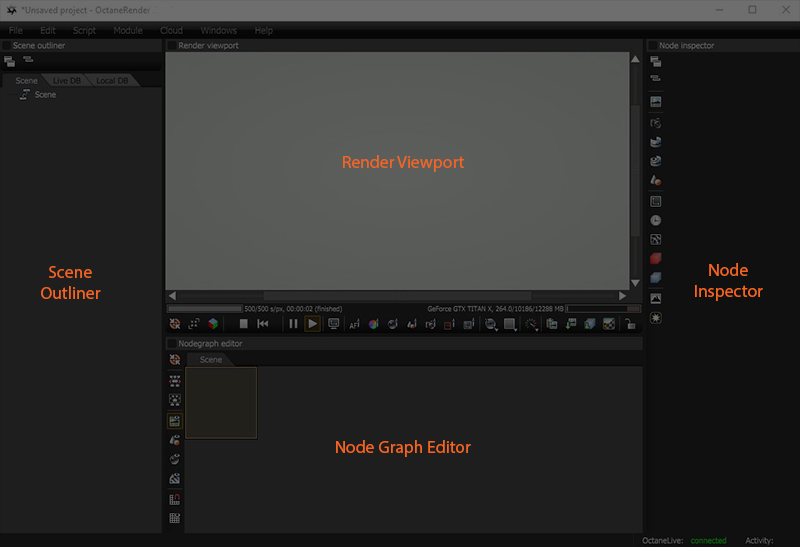Viewport: 800px width, 547px height.
Task: Click the AF auto-focus picker icon
Action: 354,324
